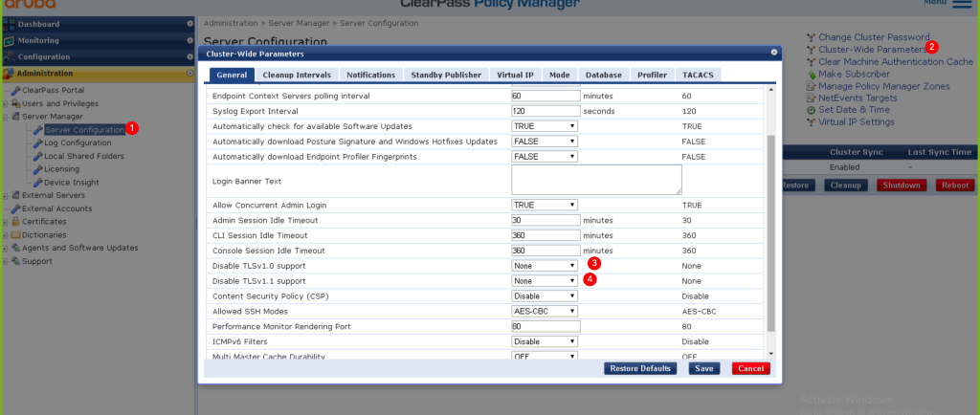
Task: Open Allowed SSH Modes dropdown
Action: click(545, 312)
